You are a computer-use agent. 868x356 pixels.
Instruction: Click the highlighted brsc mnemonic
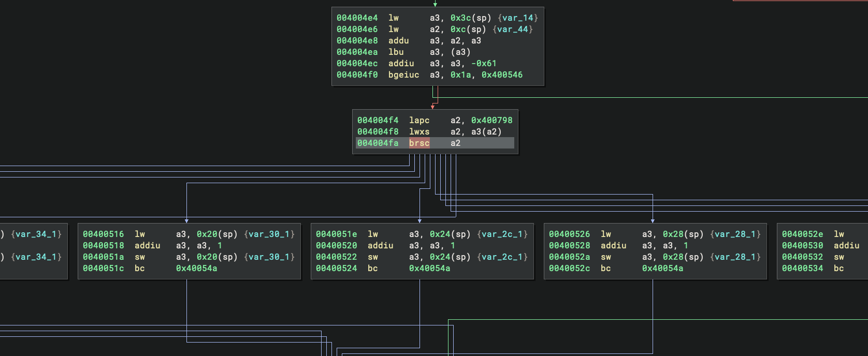(x=419, y=143)
